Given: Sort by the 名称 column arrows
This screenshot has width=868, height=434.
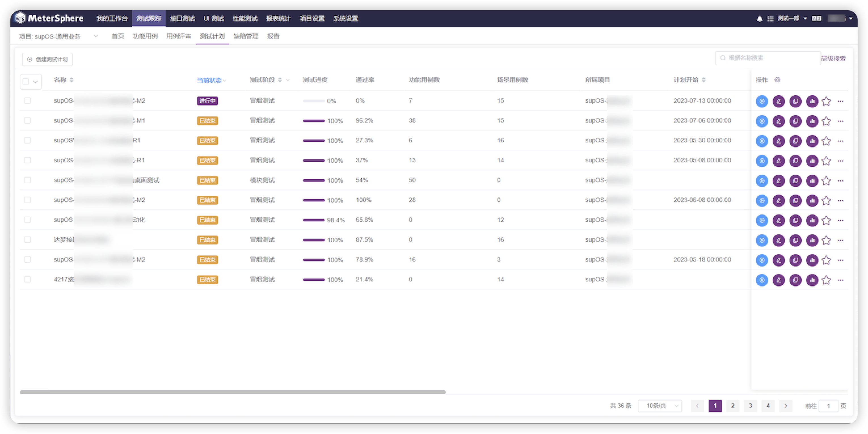Looking at the screenshot, I should tap(71, 80).
